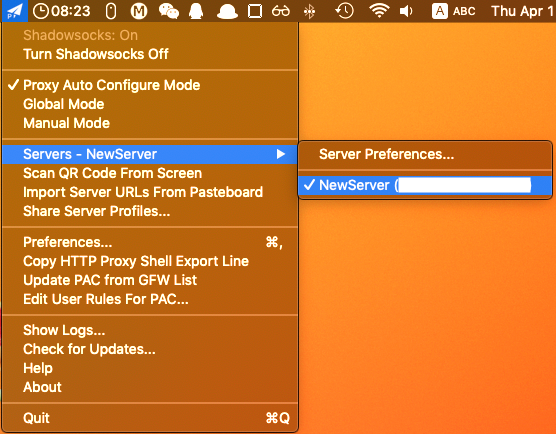The height and width of the screenshot is (434, 556).
Task: Open Edit User Rules For PAC...
Action: tap(150, 299)
